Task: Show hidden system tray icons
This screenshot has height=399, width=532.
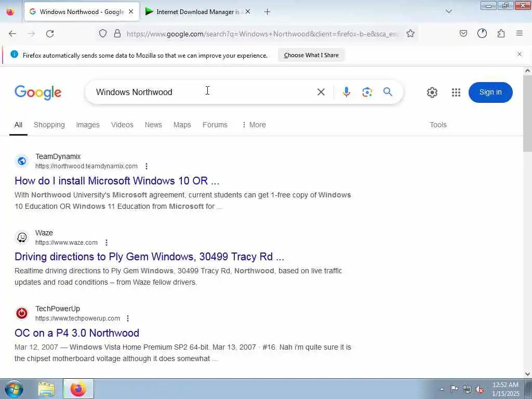Action: (442, 389)
